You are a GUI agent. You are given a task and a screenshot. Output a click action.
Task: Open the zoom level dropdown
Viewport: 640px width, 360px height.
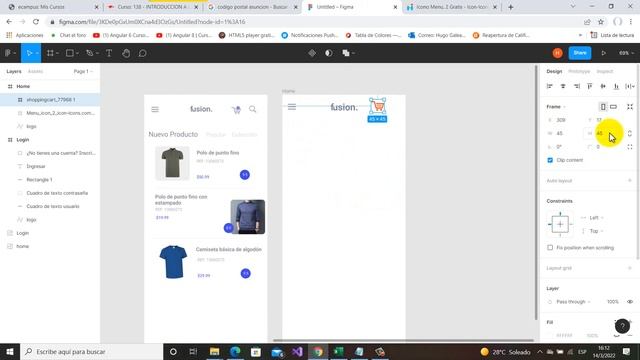pyautogui.click(x=627, y=53)
